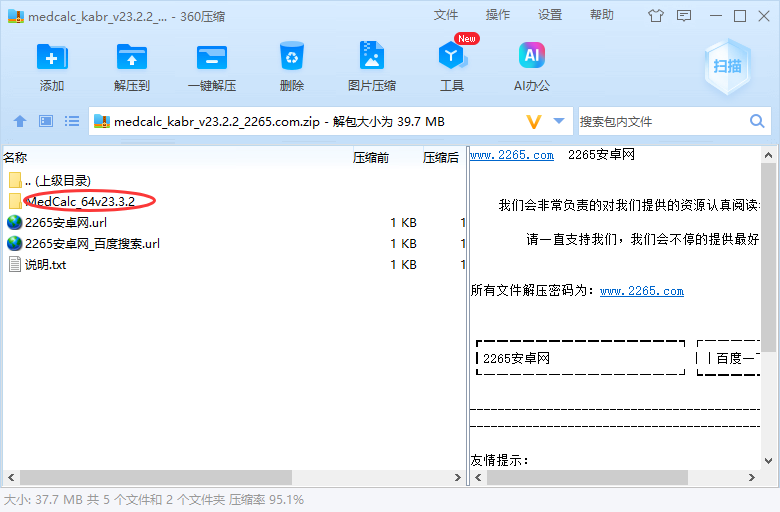Click the Extract To (解压到) icon
This screenshot has height=512, width=780.
click(131, 57)
